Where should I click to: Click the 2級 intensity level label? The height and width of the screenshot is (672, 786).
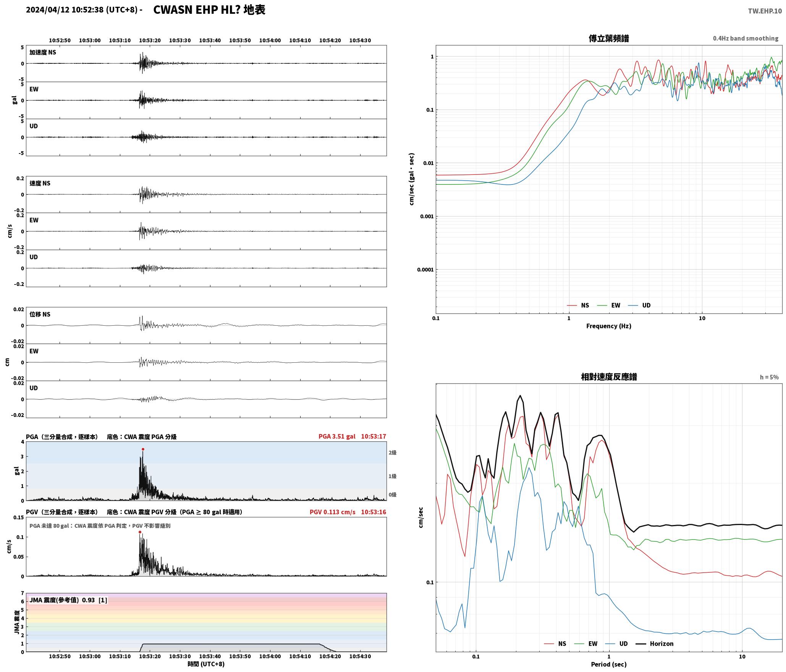pyautogui.click(x=393, y=453)
